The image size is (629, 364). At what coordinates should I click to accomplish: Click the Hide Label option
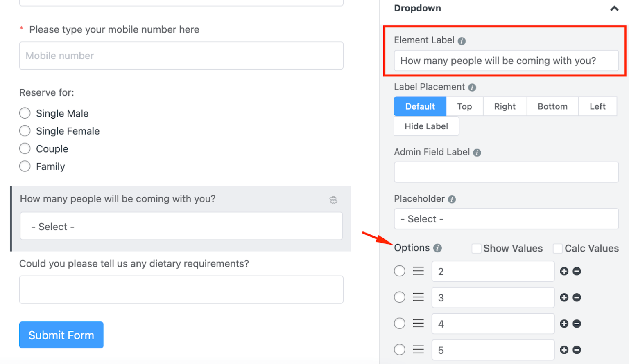click(x=426, y=126)
